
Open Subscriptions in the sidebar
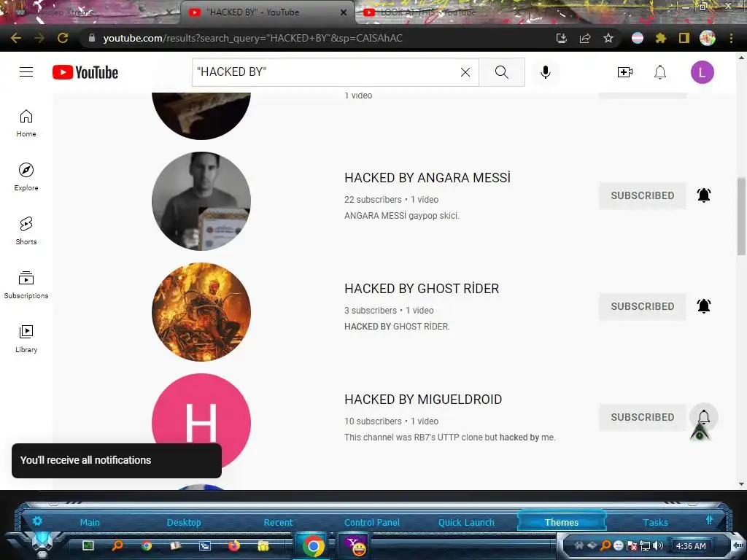point(26,285)
